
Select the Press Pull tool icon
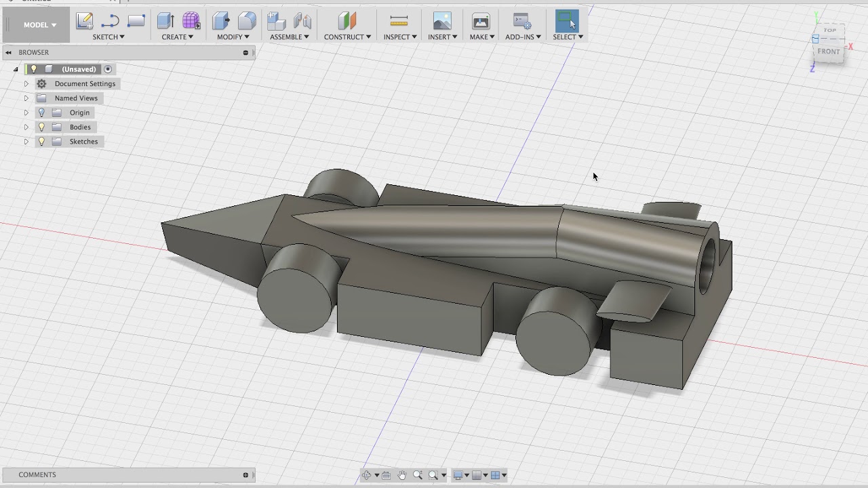[221, 21]
